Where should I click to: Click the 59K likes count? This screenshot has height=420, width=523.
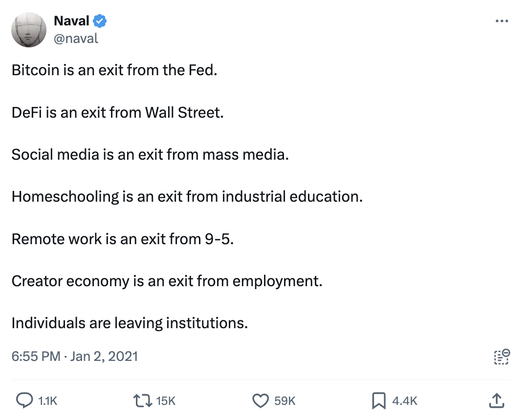click(x=285, y=401)
